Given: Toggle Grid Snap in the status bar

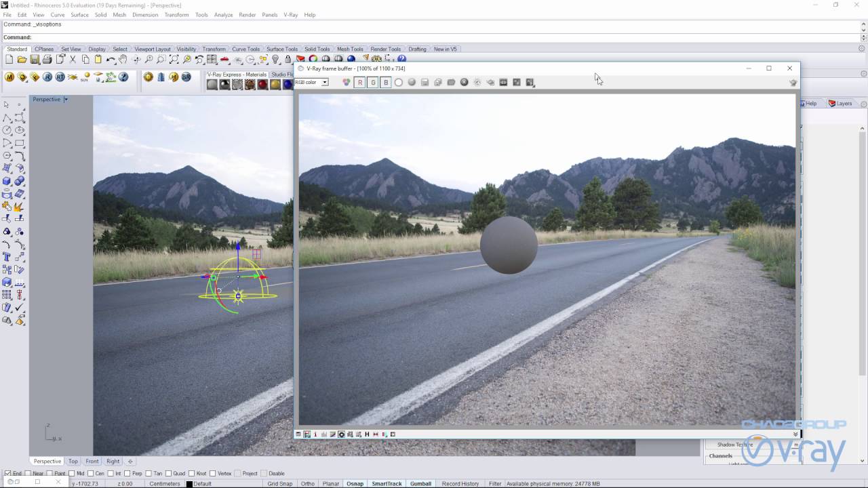Looking at the screenshot, I should click(279, 483).
